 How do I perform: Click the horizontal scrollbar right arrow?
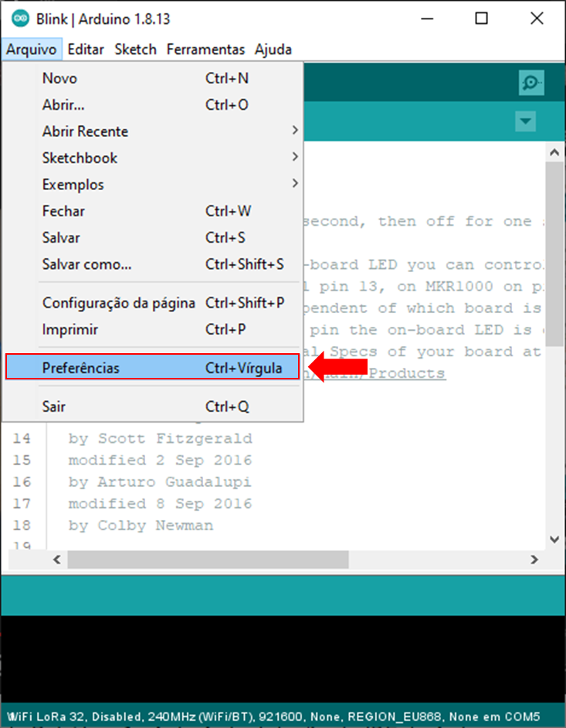point(534,560)
